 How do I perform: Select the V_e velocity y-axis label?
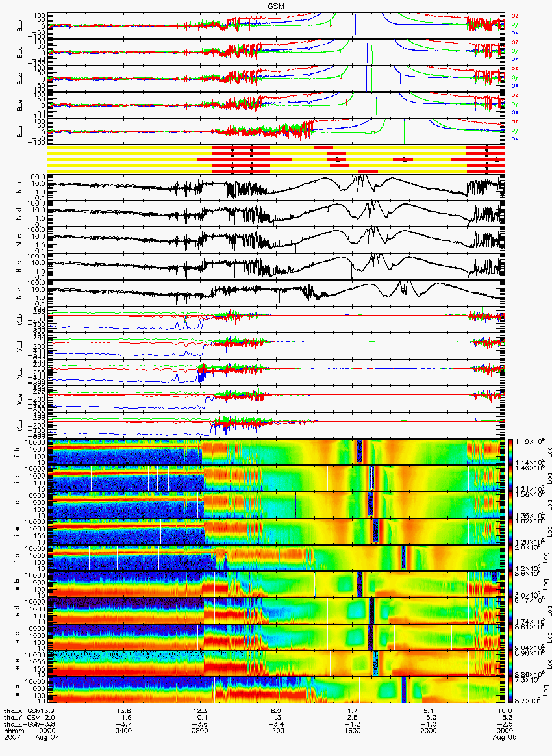(19, 399)
